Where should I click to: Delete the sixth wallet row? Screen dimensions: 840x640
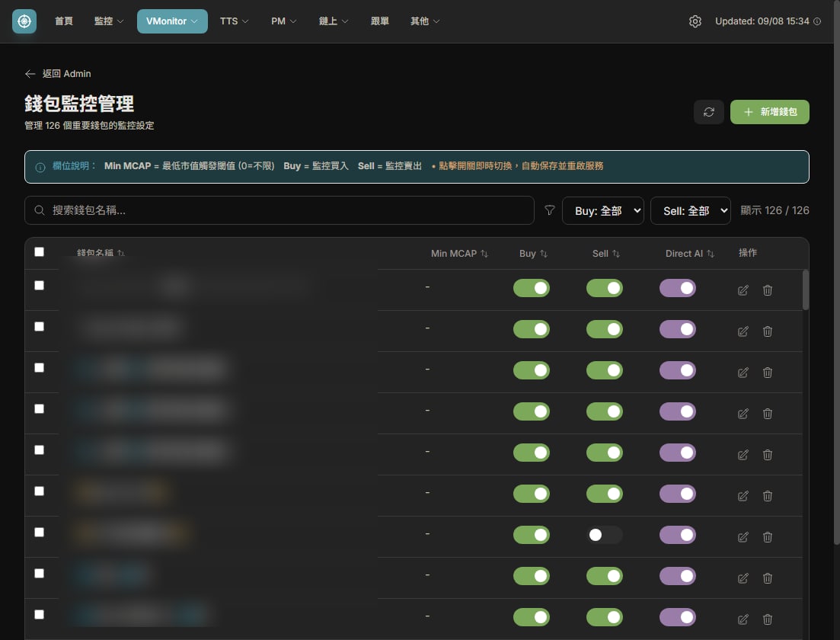(768, 496)
